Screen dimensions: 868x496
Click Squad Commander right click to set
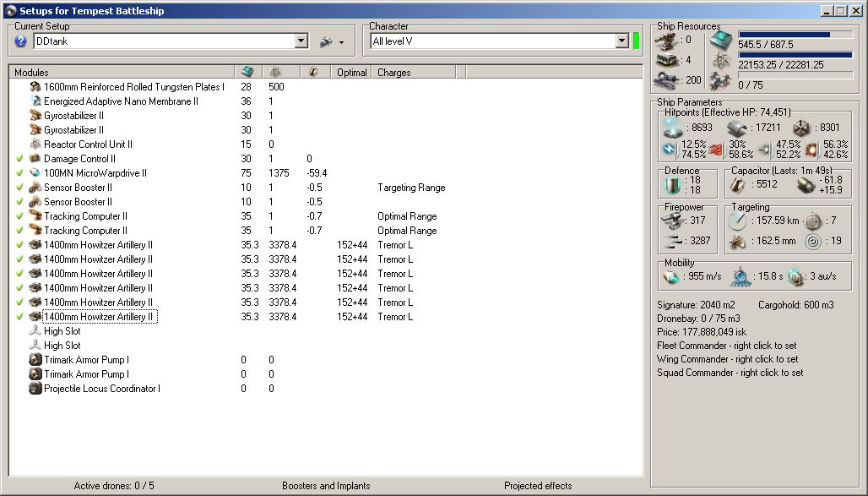point(730,373)
